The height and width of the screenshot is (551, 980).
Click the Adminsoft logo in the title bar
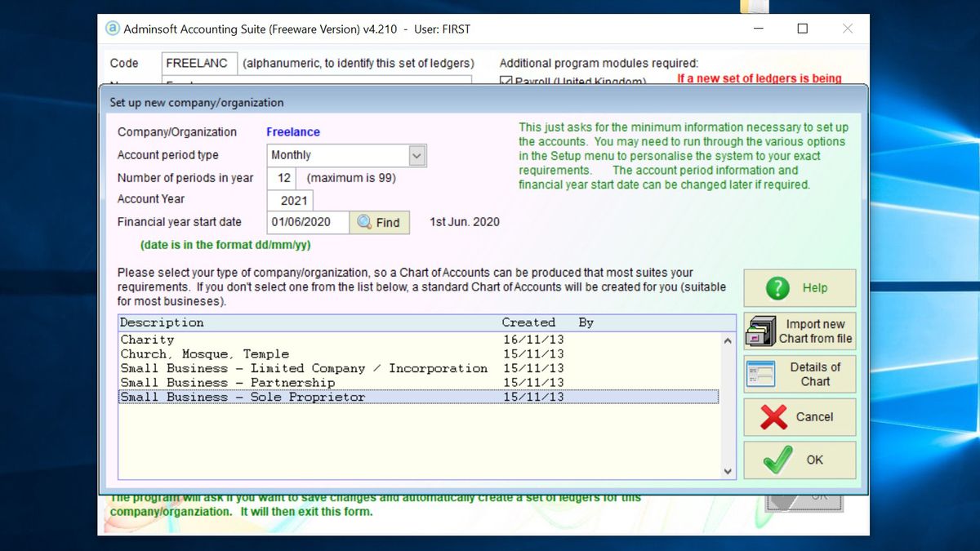tap(112, 29)
